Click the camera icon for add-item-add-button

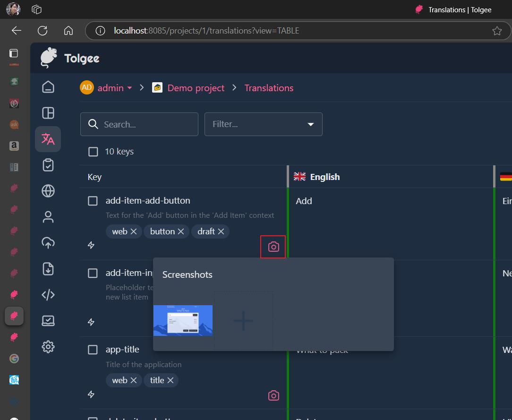[x=273, y=247]
